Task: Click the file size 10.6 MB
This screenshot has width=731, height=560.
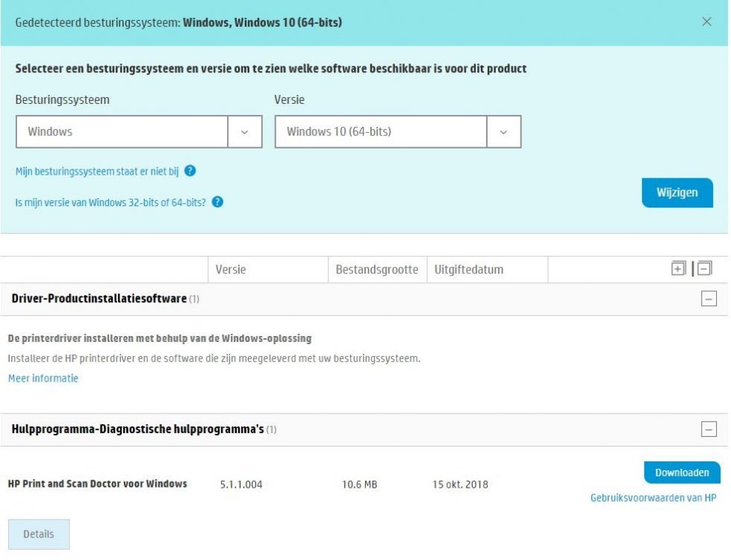Action: [x=359, y=485]
